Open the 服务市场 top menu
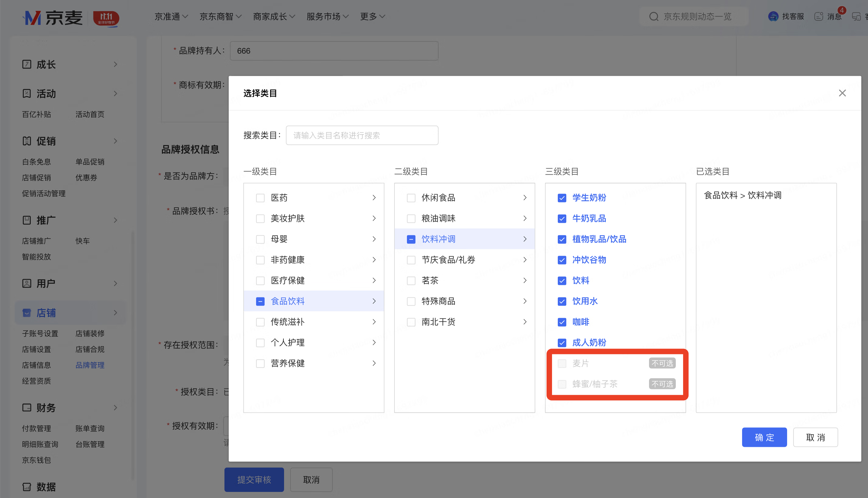Screen dimensions: 868x498 (327, 16)
